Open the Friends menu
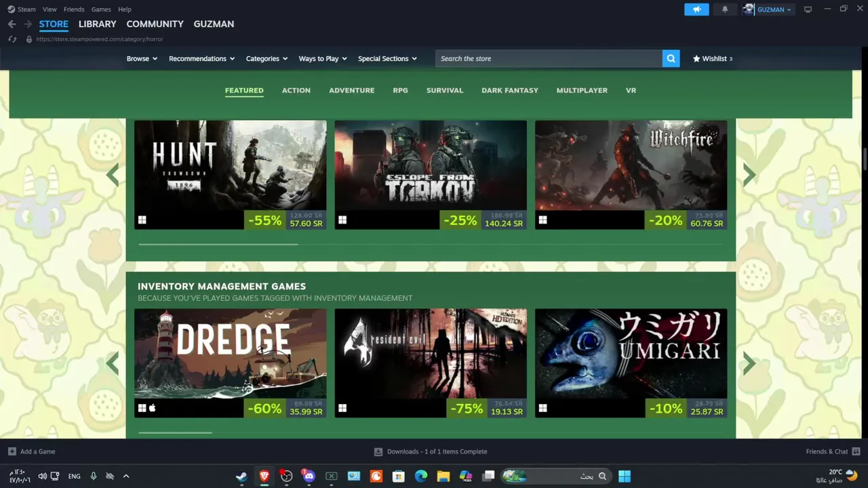Viewport: 868px width, 488px height. pos(74,9)
